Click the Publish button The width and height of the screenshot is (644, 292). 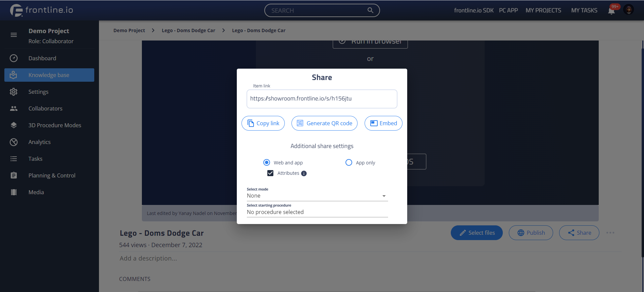pyautogui.click(x=531, y=233)
